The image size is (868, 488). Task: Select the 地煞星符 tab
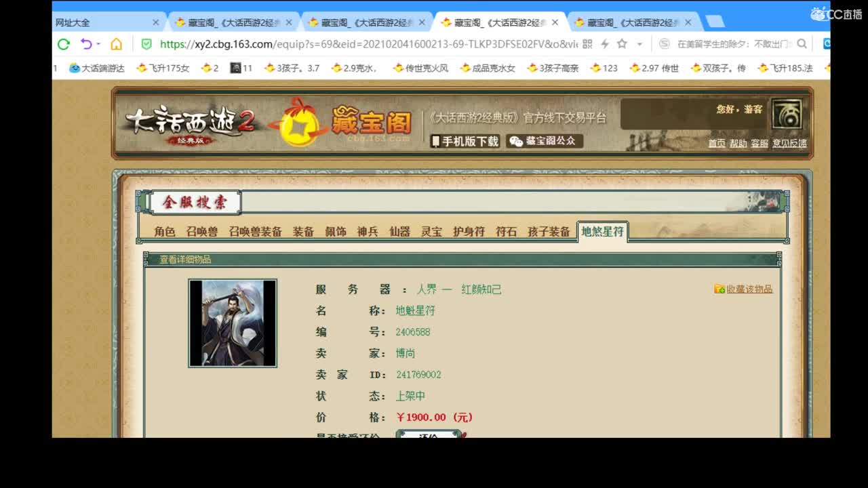click(x=602, y=232)
